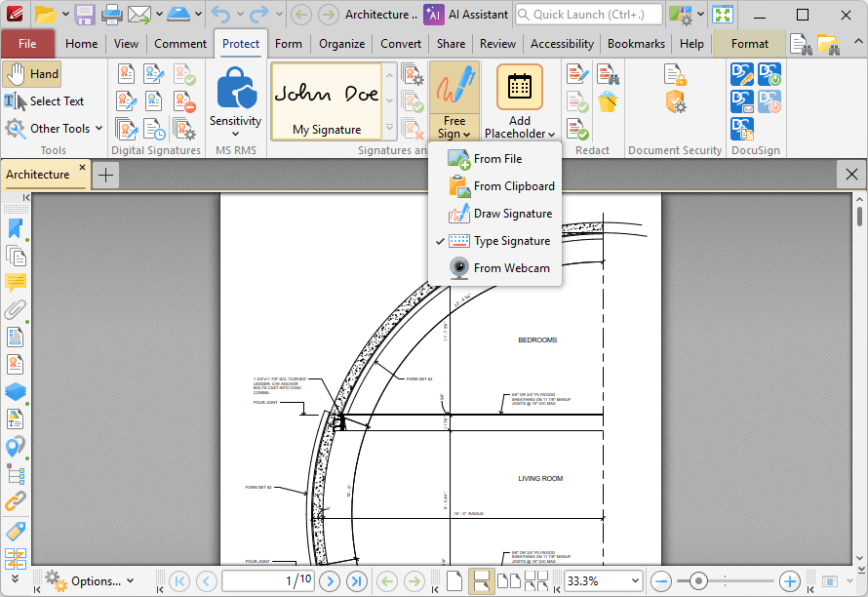Open the Links pane chain icon
The image size is (868, 597).
(x=15, y=501)
